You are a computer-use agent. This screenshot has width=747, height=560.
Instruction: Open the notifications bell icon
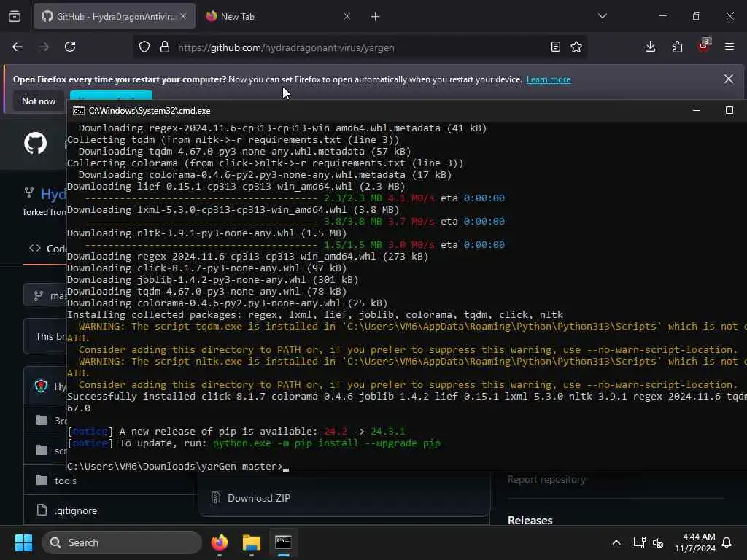click(x=727, y=542)
